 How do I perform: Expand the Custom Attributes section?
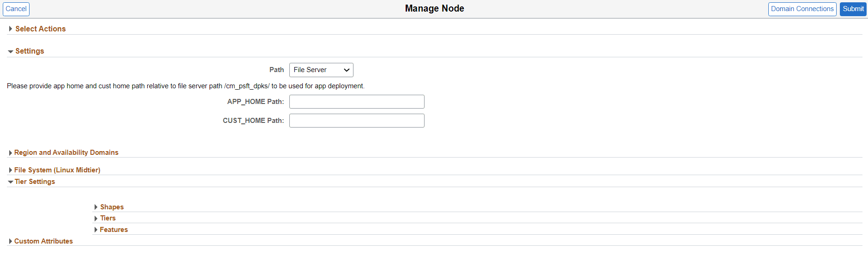pyautogui.click(x=43, y=241)
